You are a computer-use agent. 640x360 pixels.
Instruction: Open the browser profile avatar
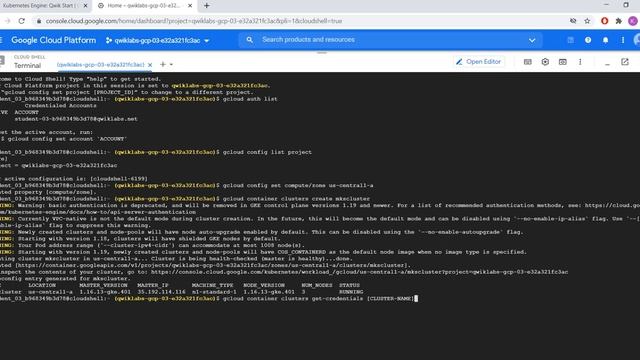tap(633, 21)
